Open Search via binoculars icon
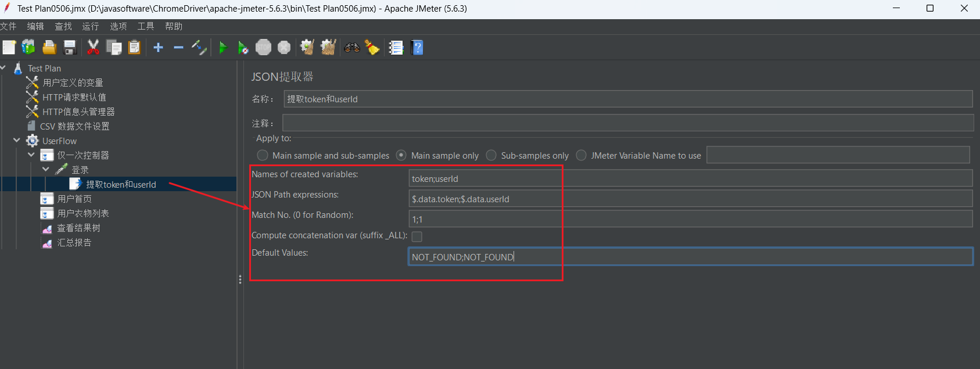The width and height of the screenshot is (980, 369). [x=352, y=48]
